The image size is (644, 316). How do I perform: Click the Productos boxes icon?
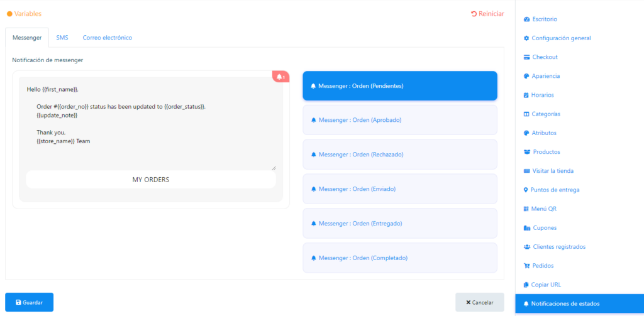tap(527, 152)
